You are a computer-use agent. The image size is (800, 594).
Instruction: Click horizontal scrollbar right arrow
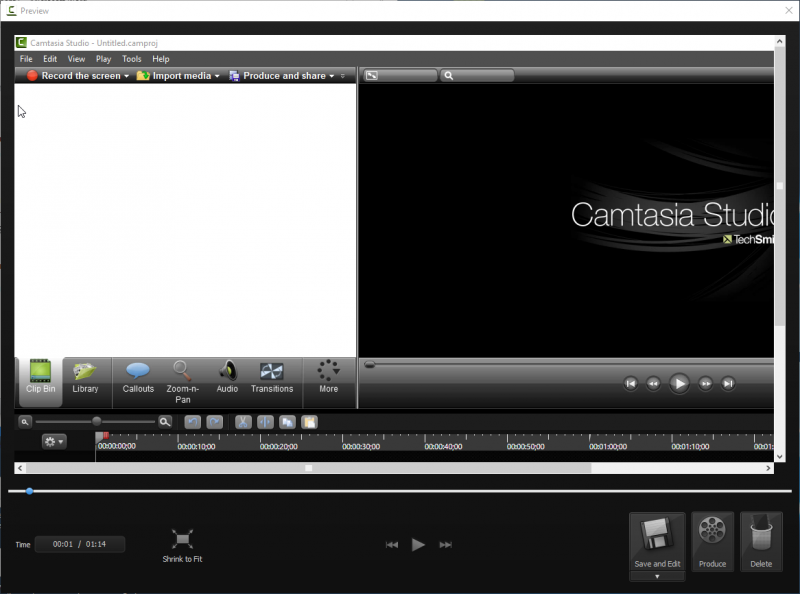[x=768, y=468]
